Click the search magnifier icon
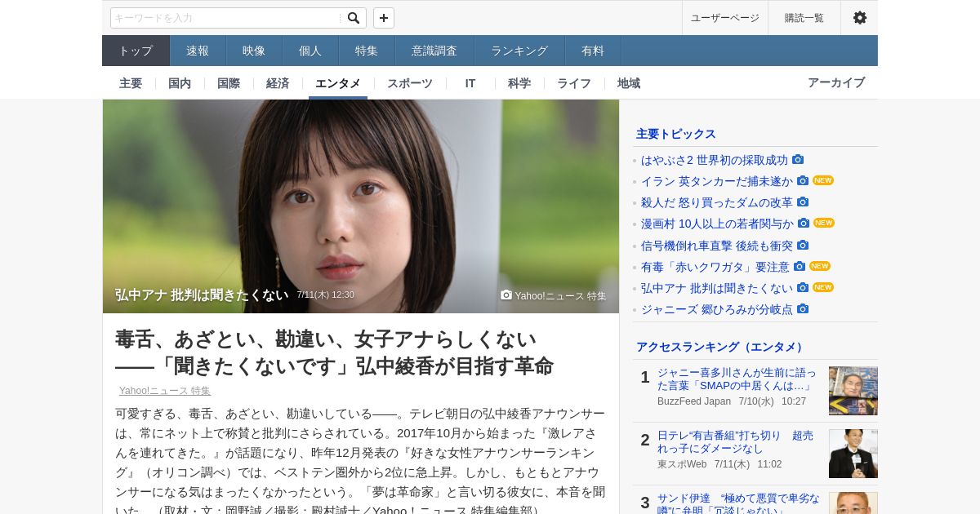This screenshot has width=980, height=514. pyautogui.click(x=353, y=18)
